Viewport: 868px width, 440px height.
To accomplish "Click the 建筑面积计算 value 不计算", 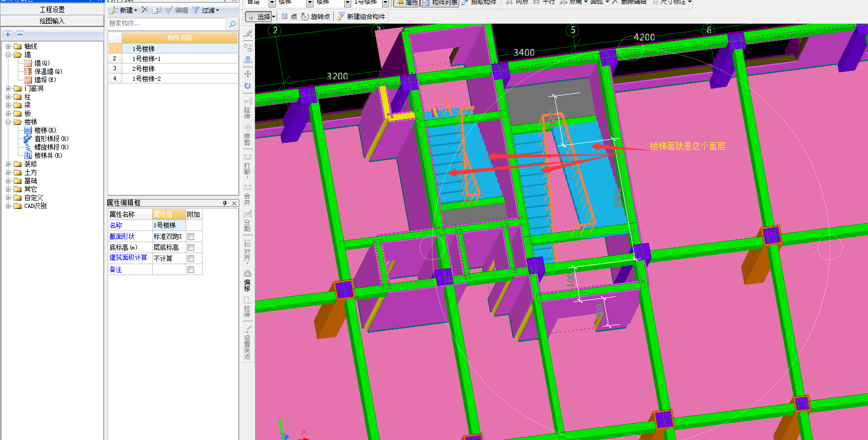I will (169, 259).
